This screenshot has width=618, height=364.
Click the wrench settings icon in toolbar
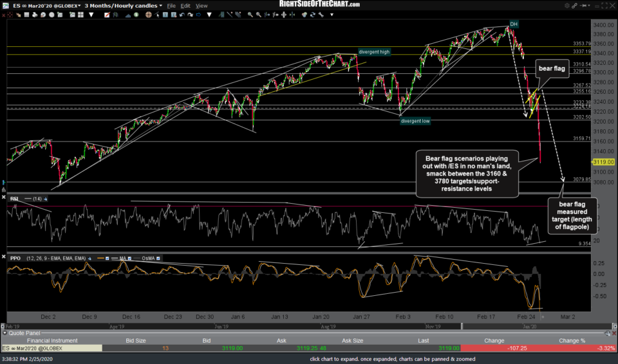(x=321, y=15)
